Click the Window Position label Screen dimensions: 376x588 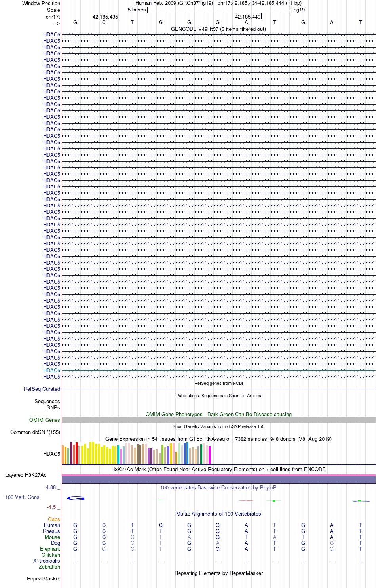coord(41,3)
